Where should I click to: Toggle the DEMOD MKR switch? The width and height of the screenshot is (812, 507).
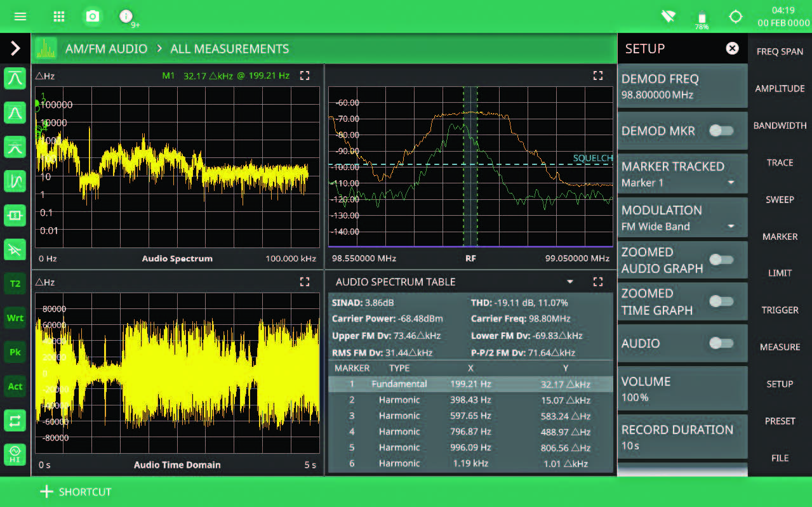721,131
